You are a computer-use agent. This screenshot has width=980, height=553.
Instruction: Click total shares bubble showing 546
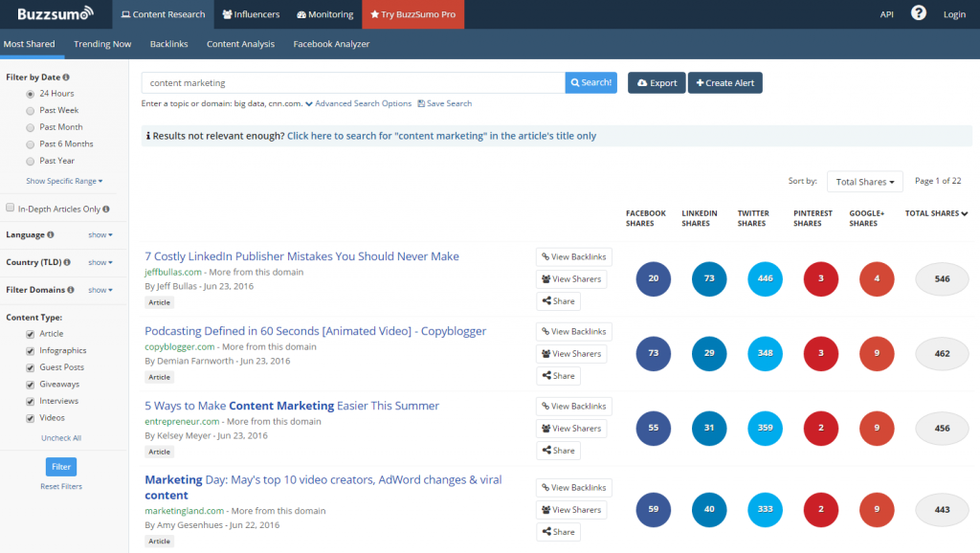(942, 278)
